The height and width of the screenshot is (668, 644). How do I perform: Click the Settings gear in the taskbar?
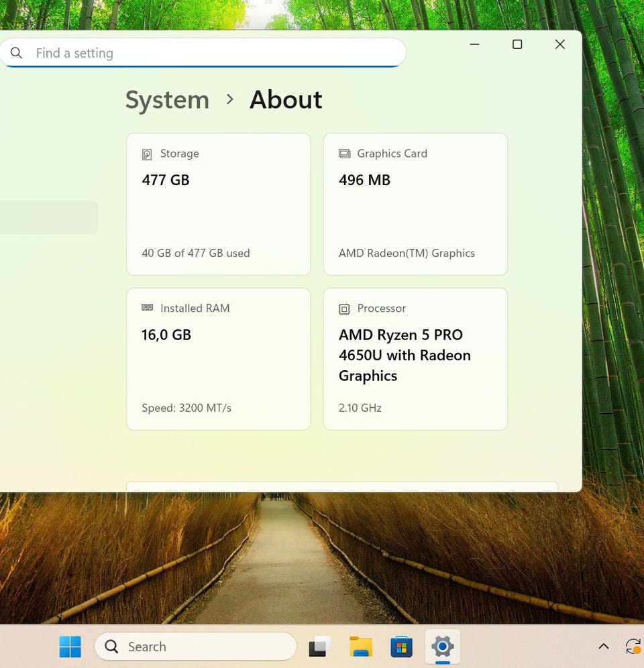click(442, 647)
